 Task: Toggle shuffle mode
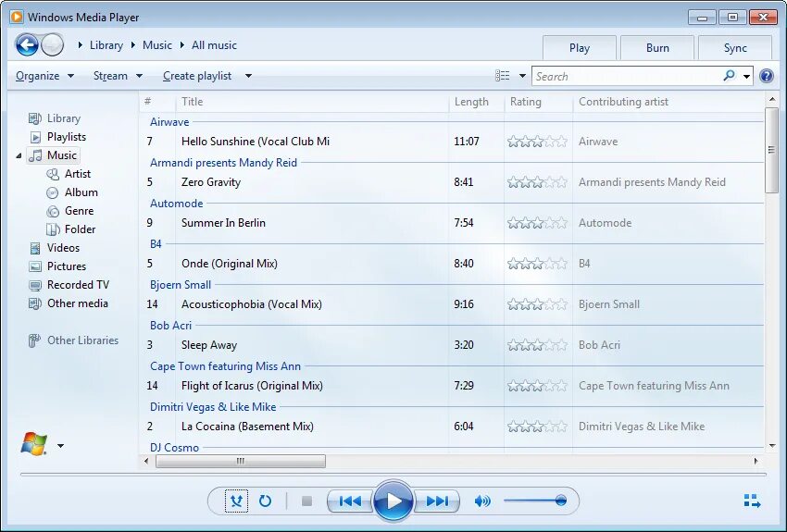coord(236,501)
